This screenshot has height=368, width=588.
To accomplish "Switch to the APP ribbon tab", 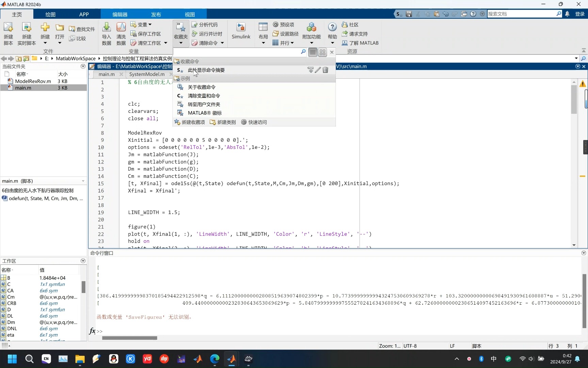I will (x=84, y=14).
